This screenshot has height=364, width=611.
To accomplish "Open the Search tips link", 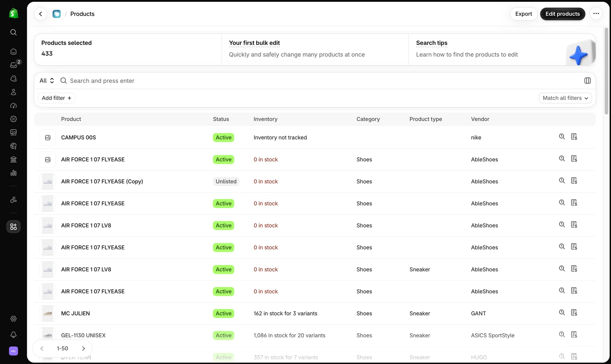I will click(x=432, y=43).
